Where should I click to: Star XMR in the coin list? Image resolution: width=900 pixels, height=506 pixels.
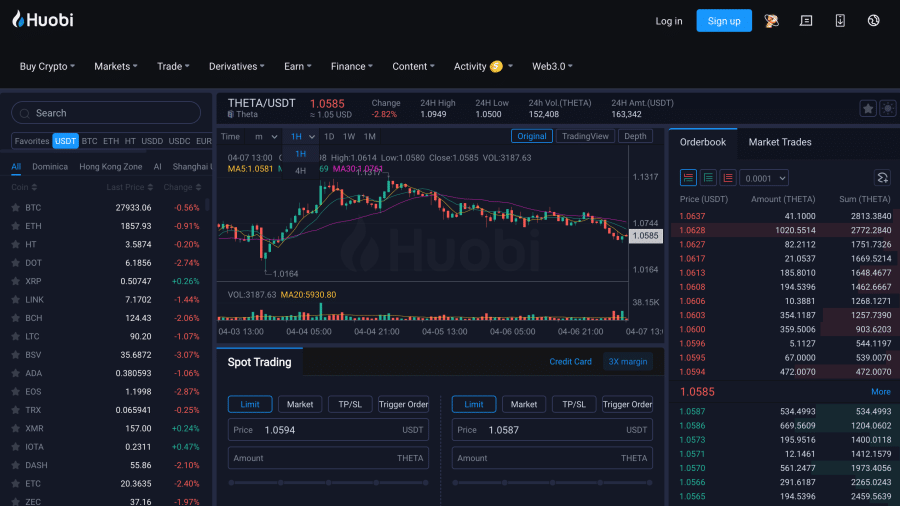[15, 428]
